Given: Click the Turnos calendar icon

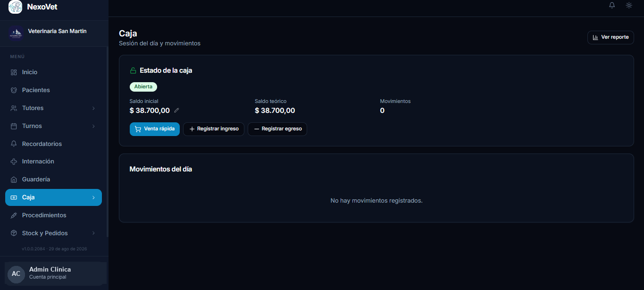Looking at the screenshot, I should click(x=14, y=126).
